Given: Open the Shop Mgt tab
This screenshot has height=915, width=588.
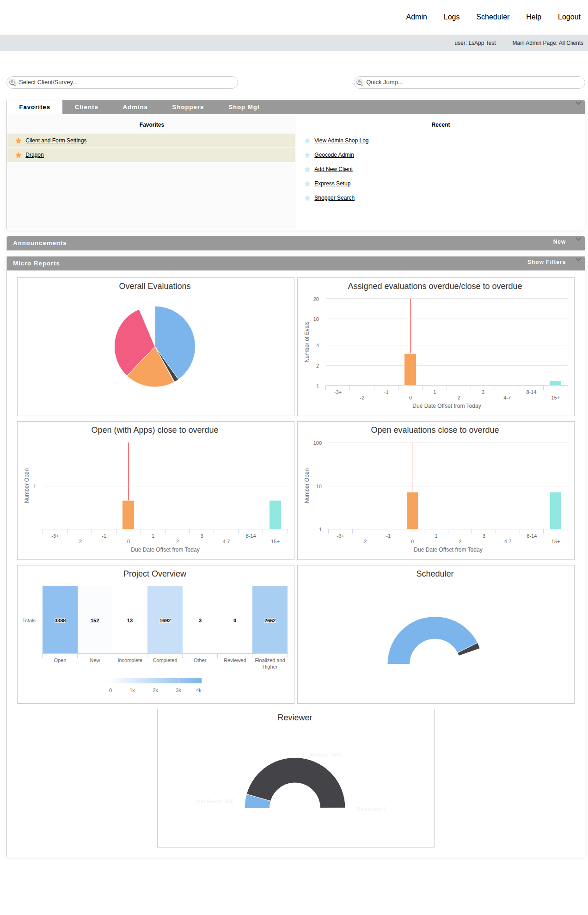Looking at the screenshot, I should click(x=244, y=107).
